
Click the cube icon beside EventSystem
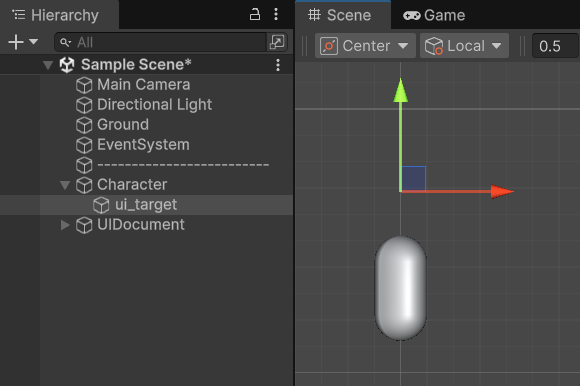84,145
